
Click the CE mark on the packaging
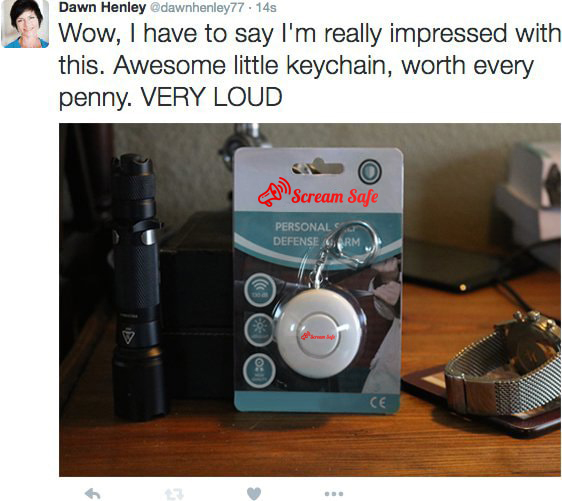[378, 403]
